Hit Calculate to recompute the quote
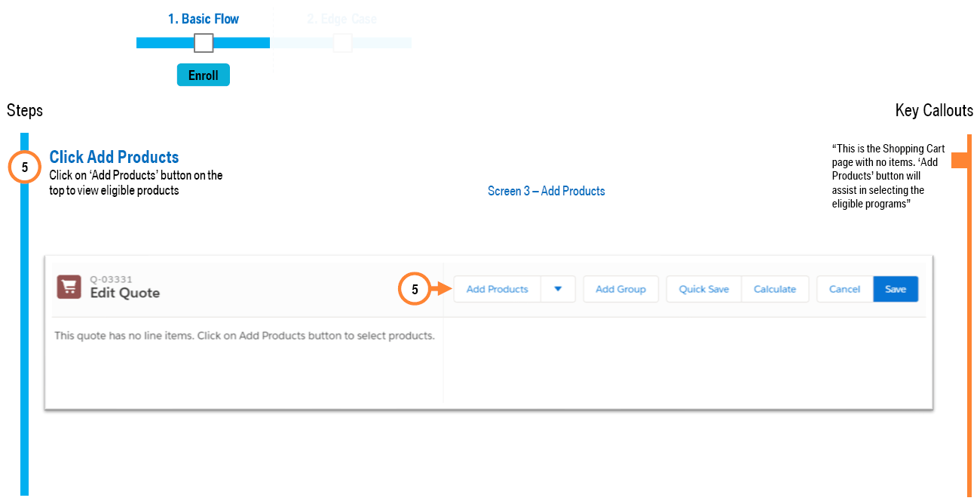The height and width of the screenshot is (504, 980). point(774,289)
